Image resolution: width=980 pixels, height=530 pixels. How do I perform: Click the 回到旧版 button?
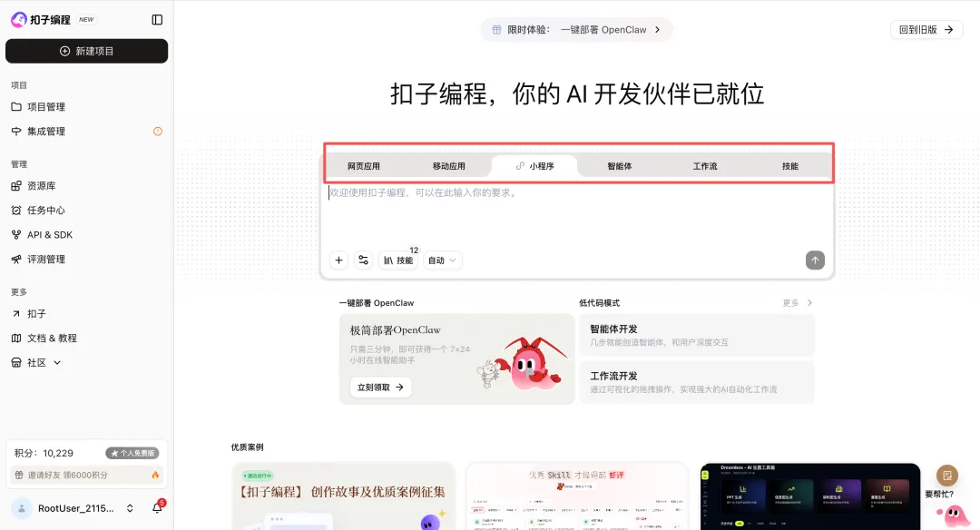(x=926, y=30)
